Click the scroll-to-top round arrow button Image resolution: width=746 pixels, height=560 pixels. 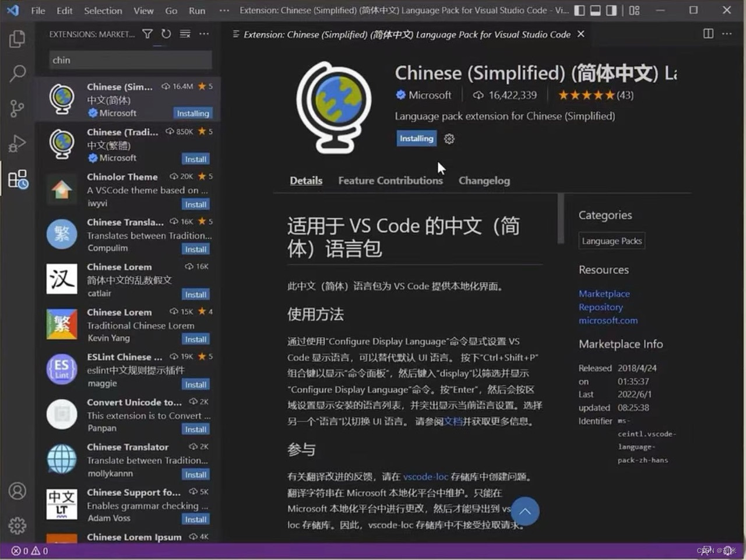[x=525, y=511]
